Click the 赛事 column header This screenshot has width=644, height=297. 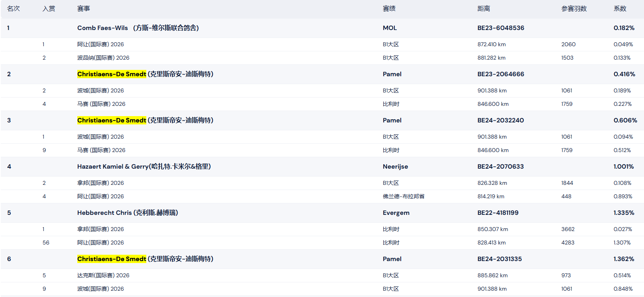click(x=84, y=9)
